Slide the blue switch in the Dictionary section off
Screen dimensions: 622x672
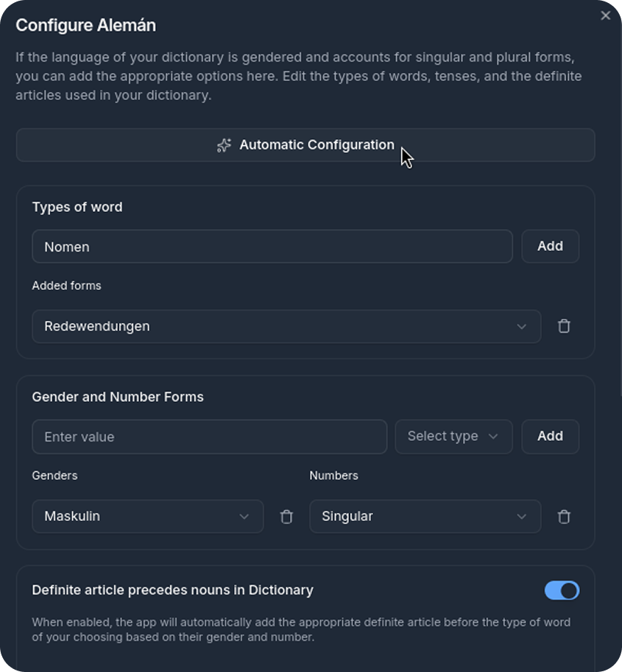562,590
